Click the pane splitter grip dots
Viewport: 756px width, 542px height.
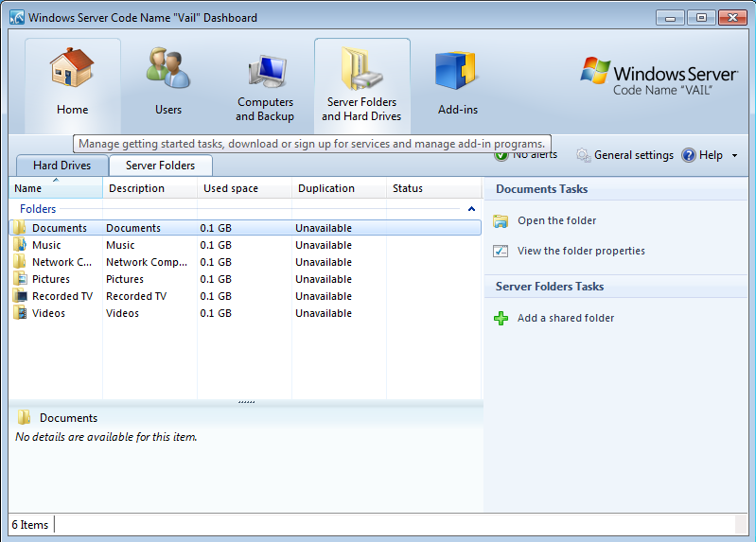[246, 402]
